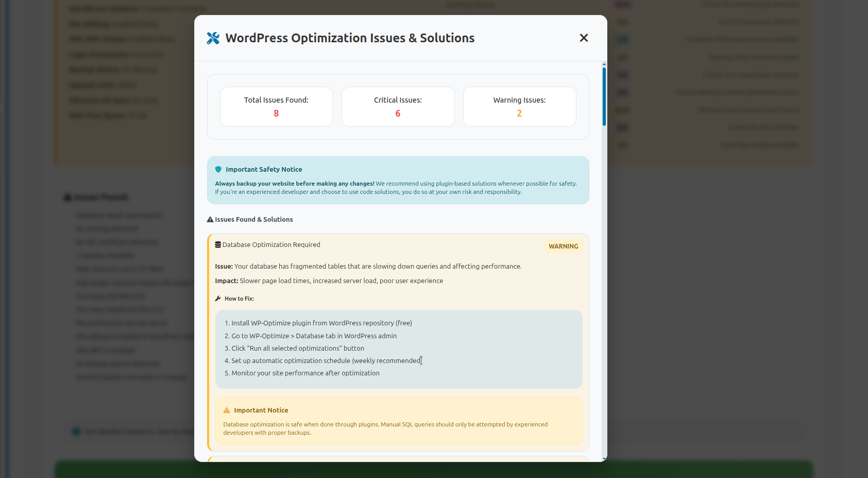This screenshot has height=478, width=868.
Task: Click the scrollbar down arrow in dialog
Action: click(x=604, y=458)
